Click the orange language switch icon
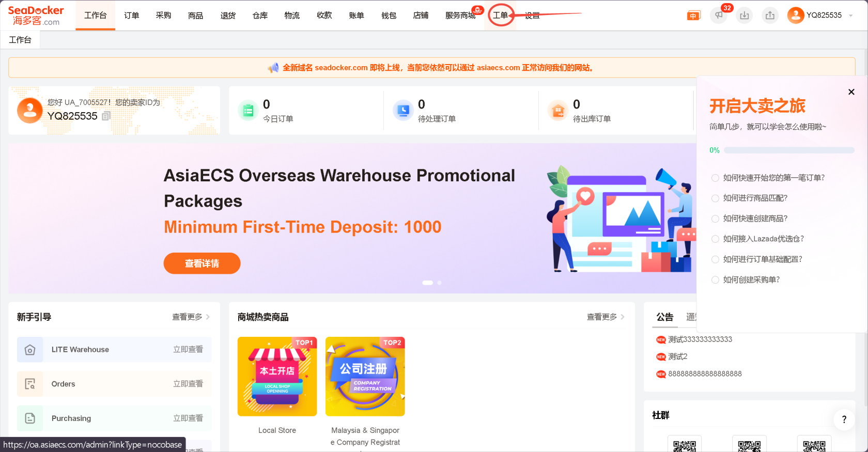 coord(693,16)
